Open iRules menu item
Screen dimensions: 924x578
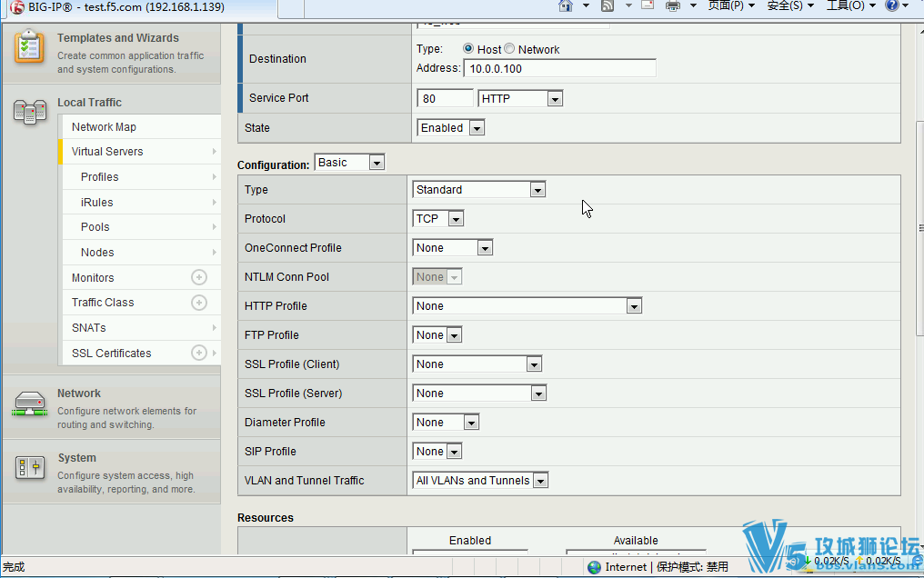[96, 202]
